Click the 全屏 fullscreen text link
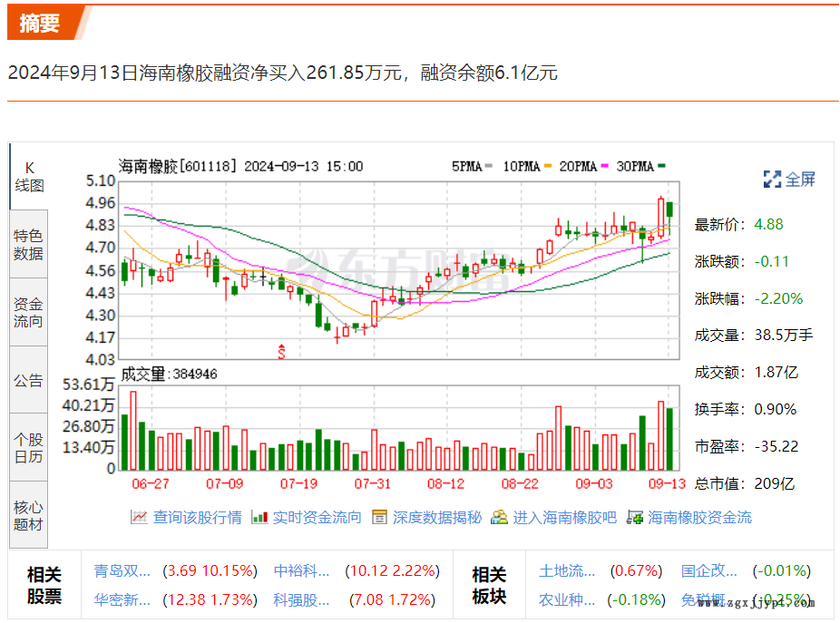Image resolution: width=840 pixels, height=623 pixels. (800, 180)
